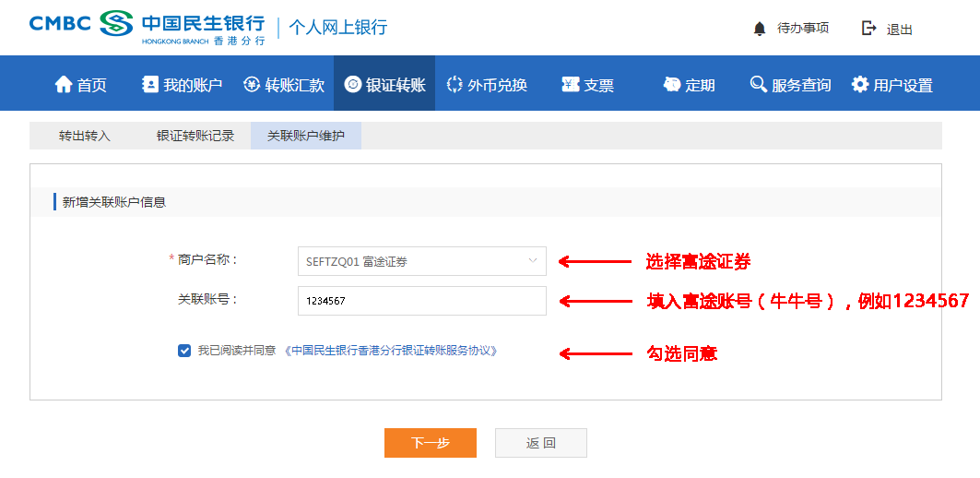Select 银证转账 in navigation bar

(x=384, y=83)
